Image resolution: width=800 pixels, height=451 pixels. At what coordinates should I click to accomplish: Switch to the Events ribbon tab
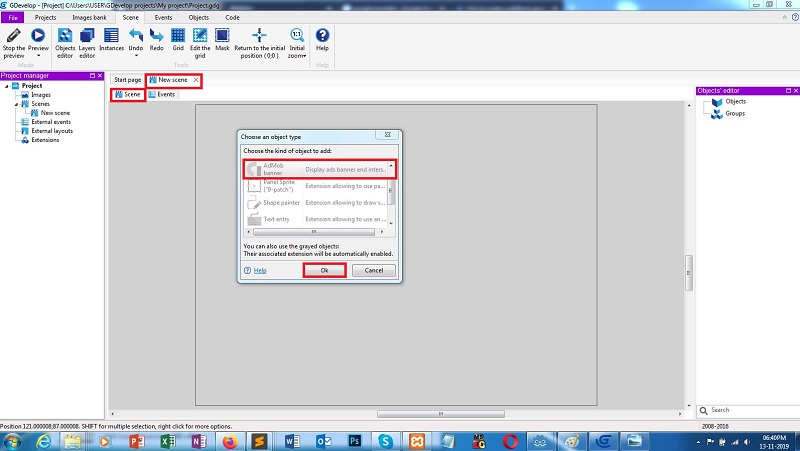(163, 17)
